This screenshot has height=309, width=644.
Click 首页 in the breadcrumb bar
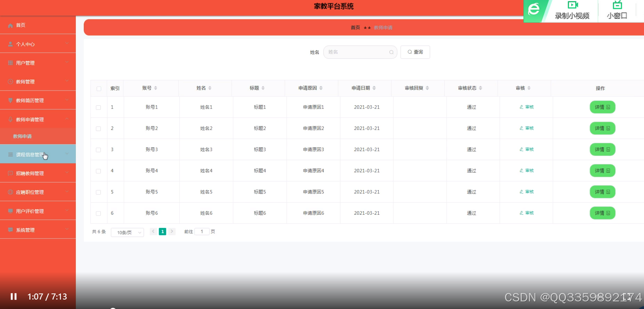[x=355, y=28]
